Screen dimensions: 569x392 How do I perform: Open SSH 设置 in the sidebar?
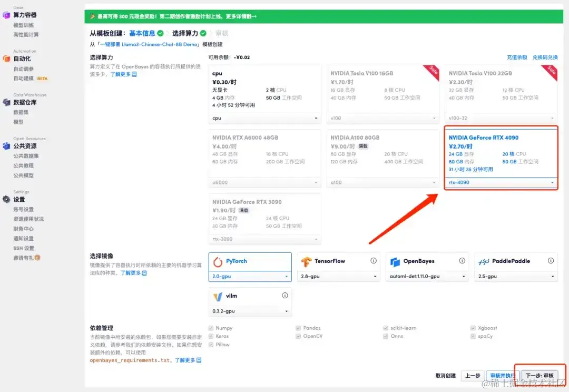(x=24, y=248)
